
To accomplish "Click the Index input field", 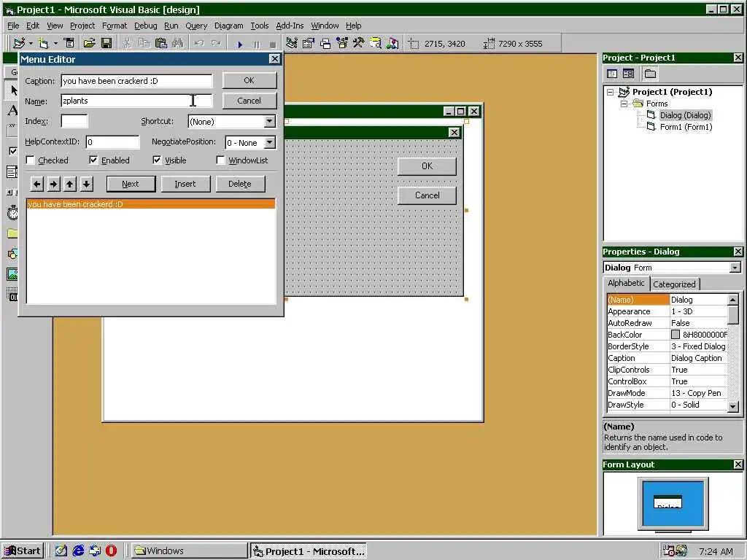I will tap(74, 121).
